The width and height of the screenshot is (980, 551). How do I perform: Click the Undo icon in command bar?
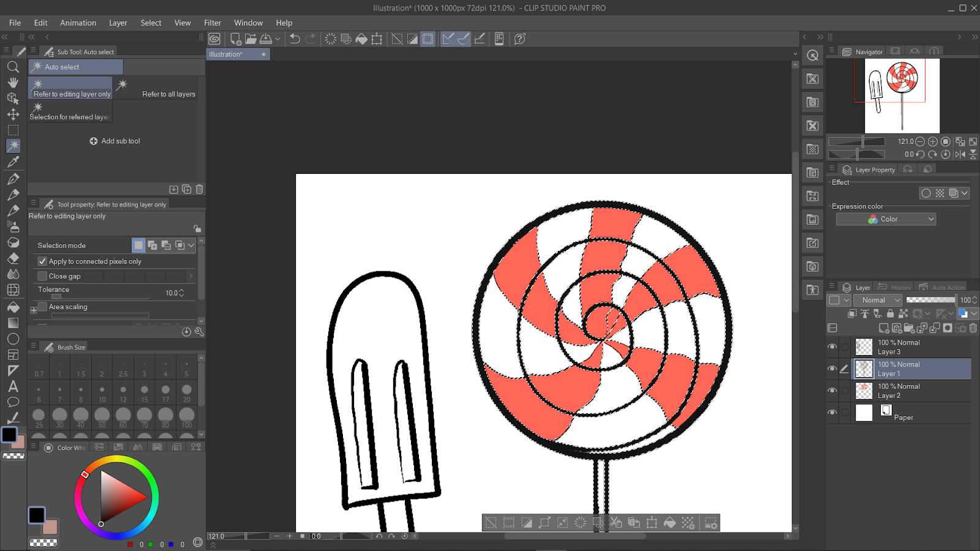click(295, 39)
